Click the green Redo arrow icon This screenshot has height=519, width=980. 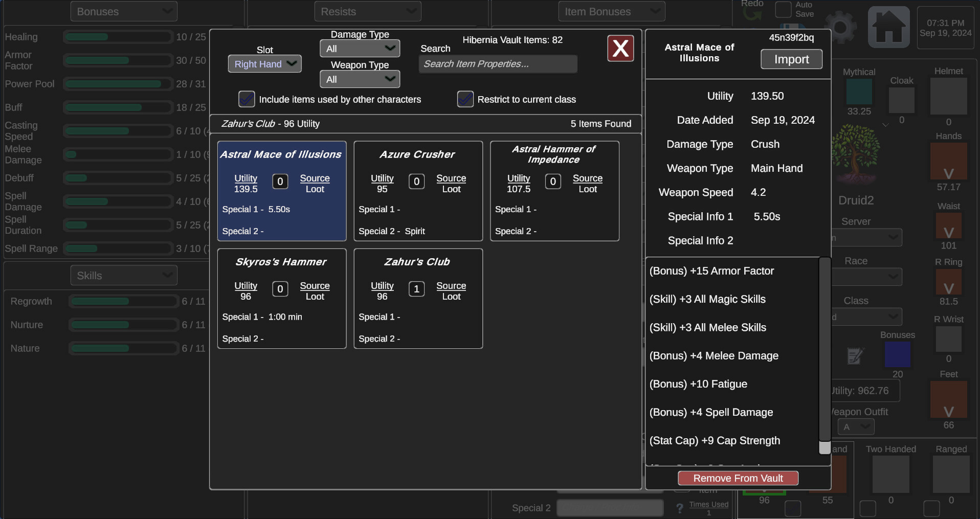tap(752, 13)
